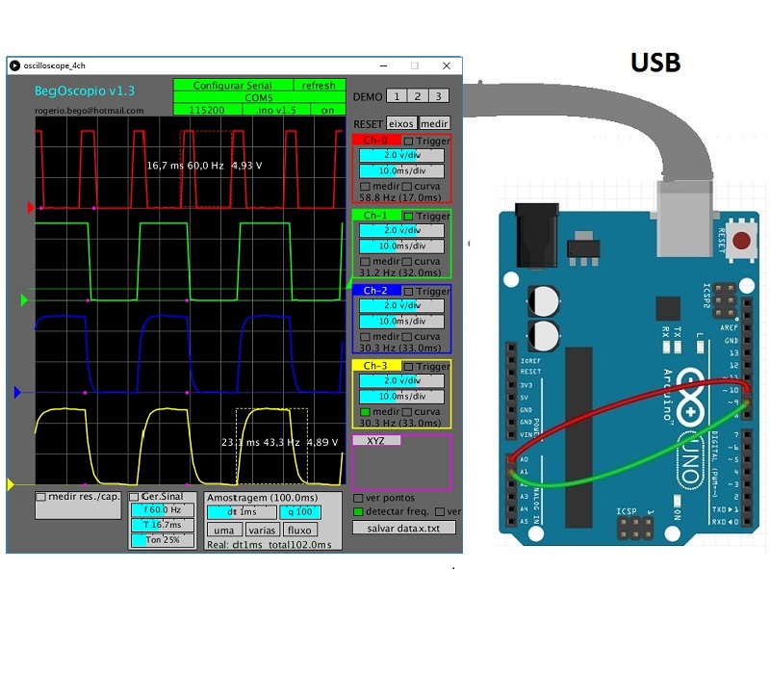
Task: Click green Ch-1 zero-level triangle marker
Action: click(24, 300)
